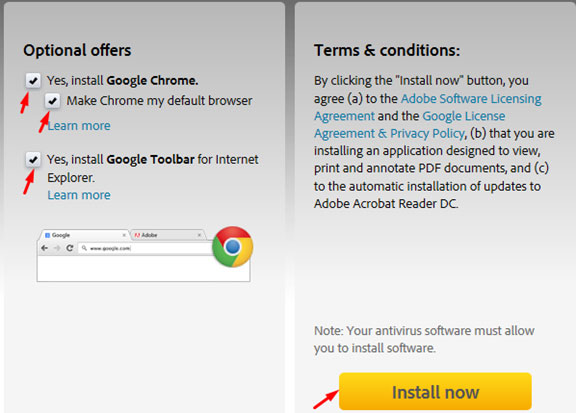Screen dimensions: 576x413
Task: Click the yellow Install now button
Action: (x=435, y=391)
